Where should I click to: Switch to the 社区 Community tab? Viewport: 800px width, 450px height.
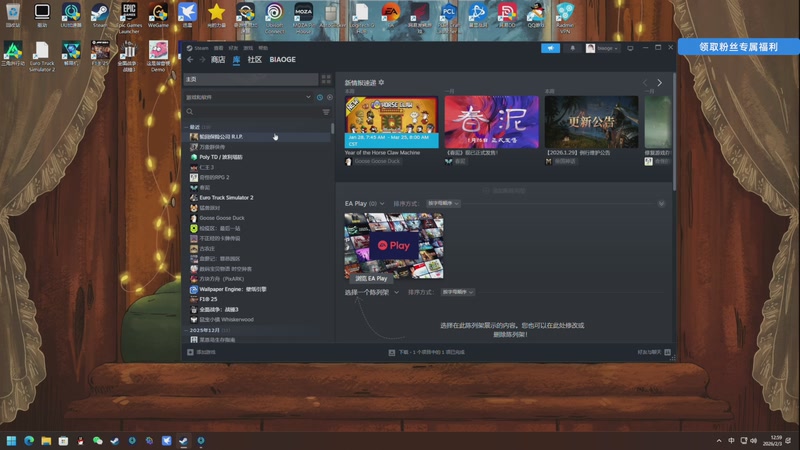pos(255,60)
